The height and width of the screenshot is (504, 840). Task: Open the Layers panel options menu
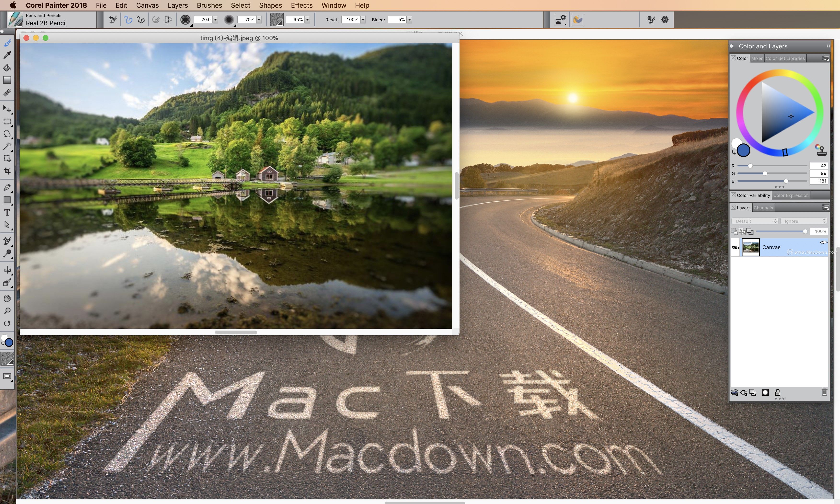click(825, 207)
